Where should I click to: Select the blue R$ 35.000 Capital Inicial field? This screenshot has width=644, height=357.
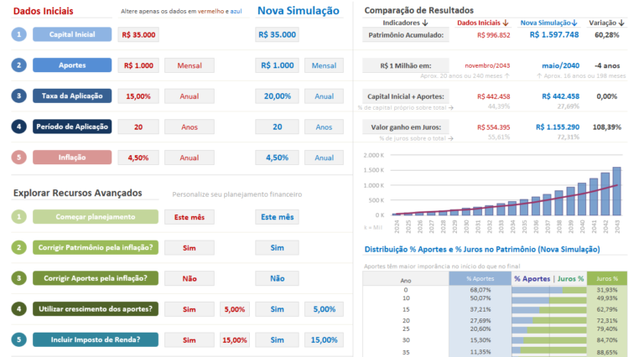[x=278, y=35]
